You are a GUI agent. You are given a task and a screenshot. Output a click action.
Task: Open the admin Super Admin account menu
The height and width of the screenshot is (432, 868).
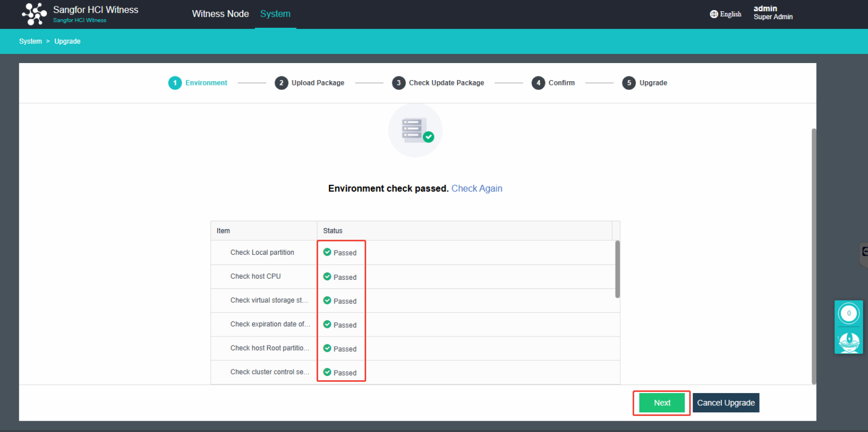[773, 13]
